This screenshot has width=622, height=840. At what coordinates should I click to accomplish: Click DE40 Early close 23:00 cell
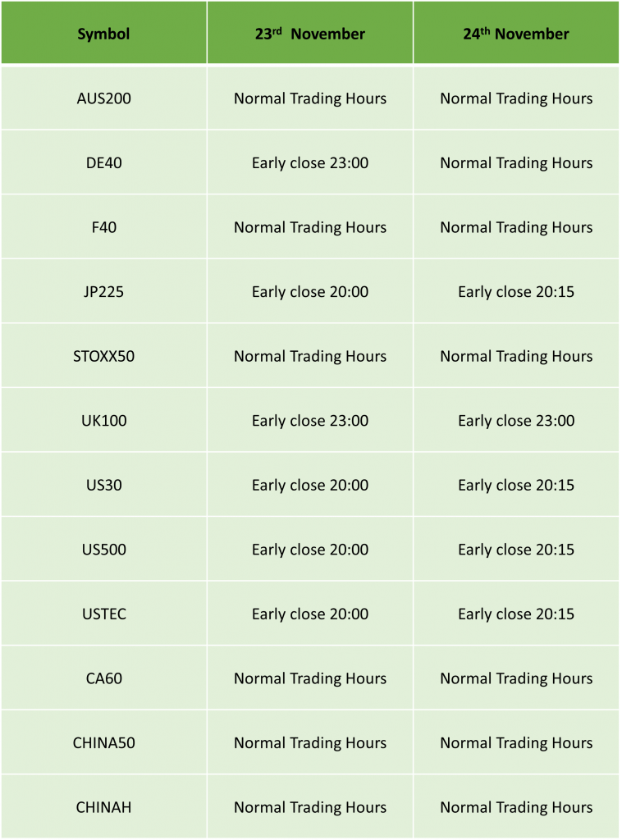coord(309,162)
